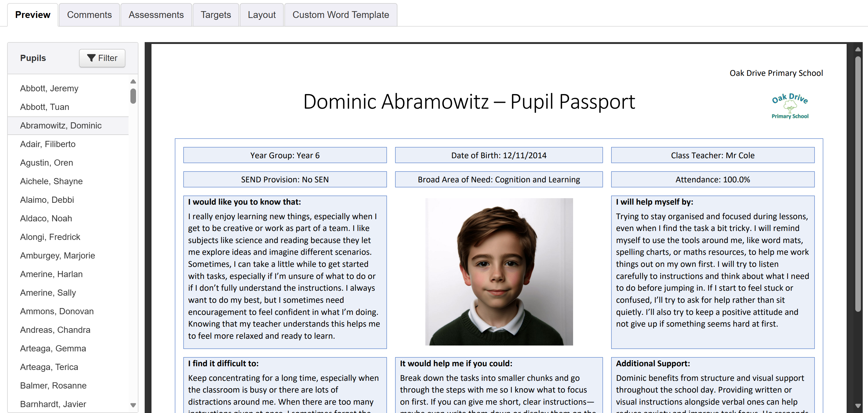The width and height of the screenshot is (868, 413).
Task: Choose Amburgey, Marjorie from the pupil list
Action: coord(58,256)
